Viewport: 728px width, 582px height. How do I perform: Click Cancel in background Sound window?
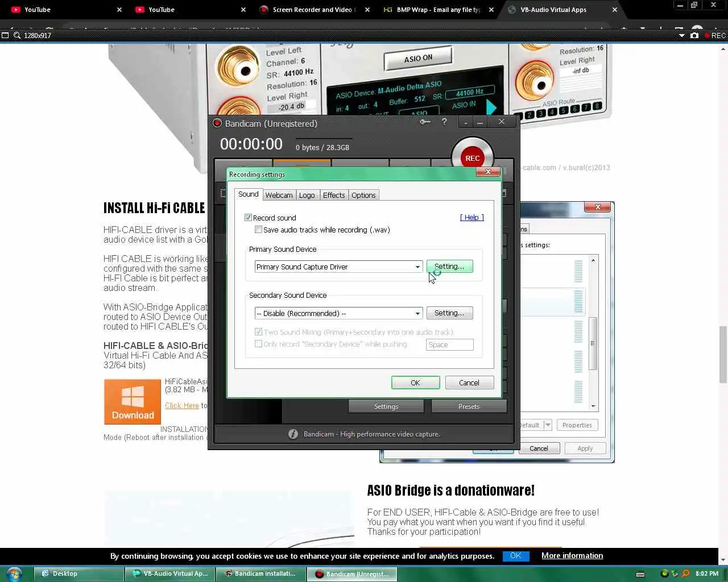pos(539,448)
